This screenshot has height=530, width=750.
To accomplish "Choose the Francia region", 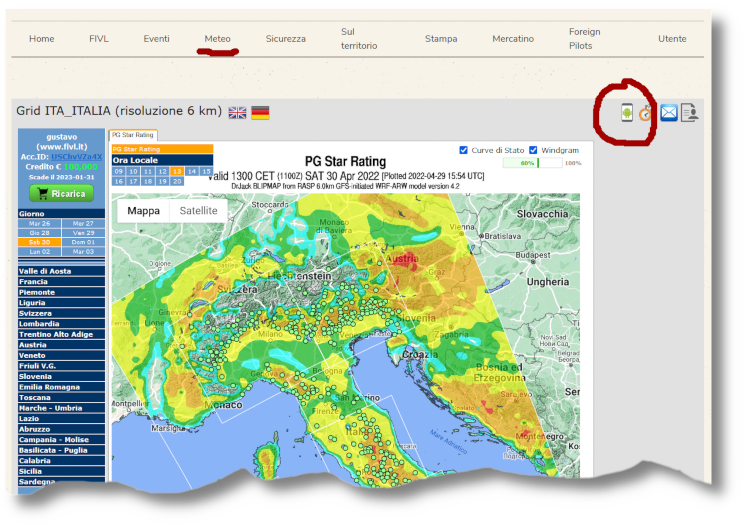I will tap(61, 282).
